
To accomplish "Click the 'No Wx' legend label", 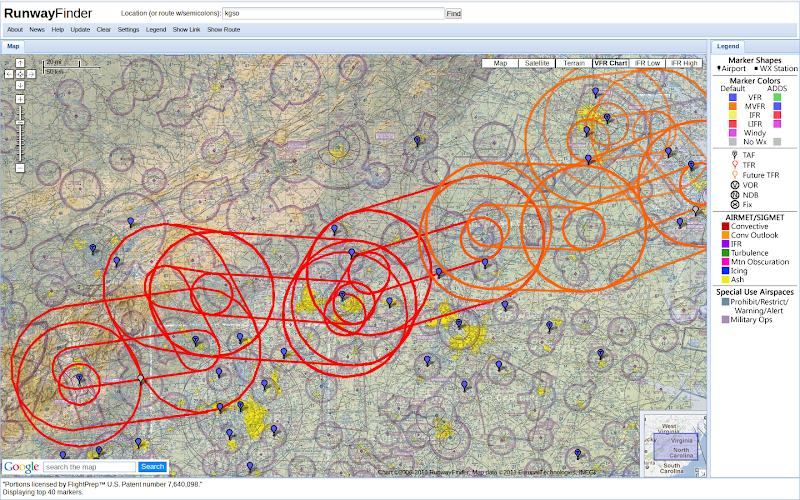I will pos(755,142).
